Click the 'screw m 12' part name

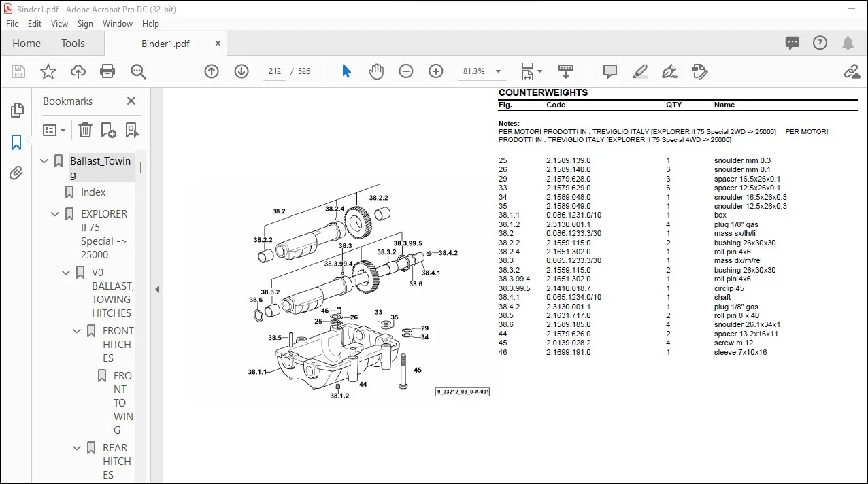coord(734,343)
